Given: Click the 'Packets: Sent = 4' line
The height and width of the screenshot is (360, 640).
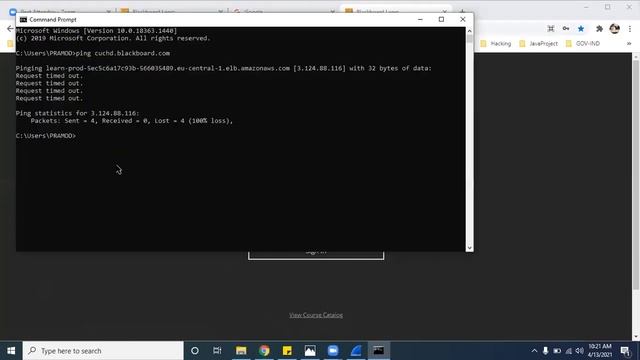Looking at the screenshot, I should click(131, 121).
